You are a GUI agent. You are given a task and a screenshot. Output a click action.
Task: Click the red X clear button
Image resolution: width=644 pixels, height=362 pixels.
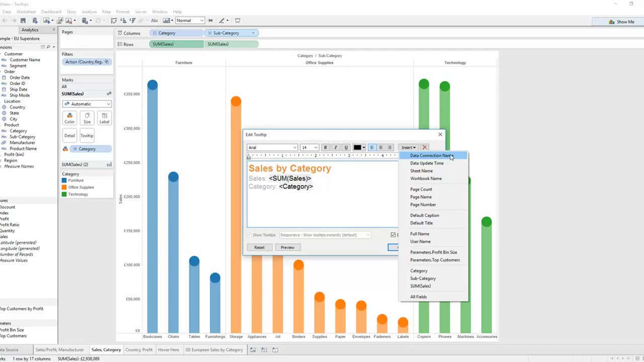425,147
